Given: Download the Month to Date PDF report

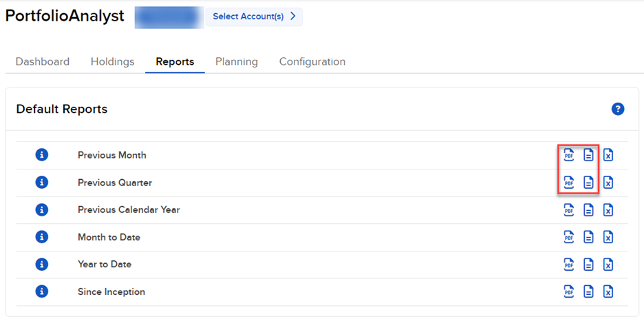Looking at the screenshot, I should click(x=568, y=237).
